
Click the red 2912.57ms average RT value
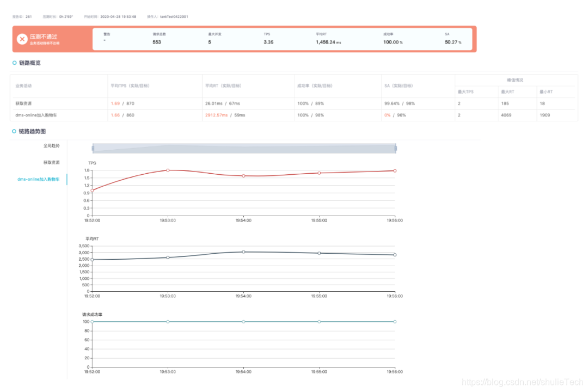pos(216,115)
